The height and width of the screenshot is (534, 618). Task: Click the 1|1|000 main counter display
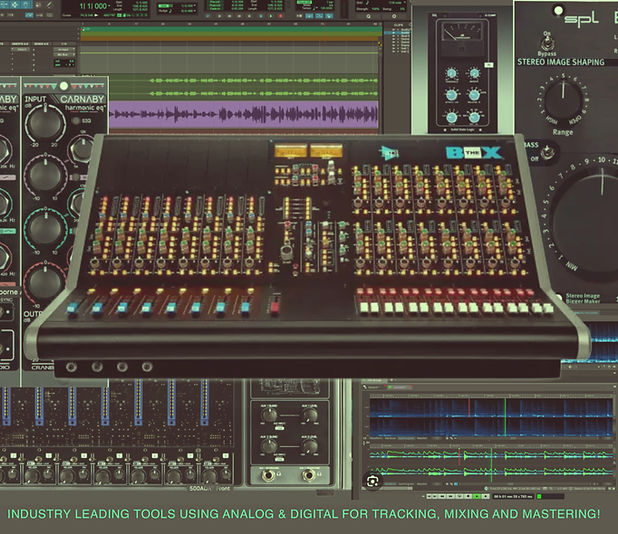pos(93,6)
